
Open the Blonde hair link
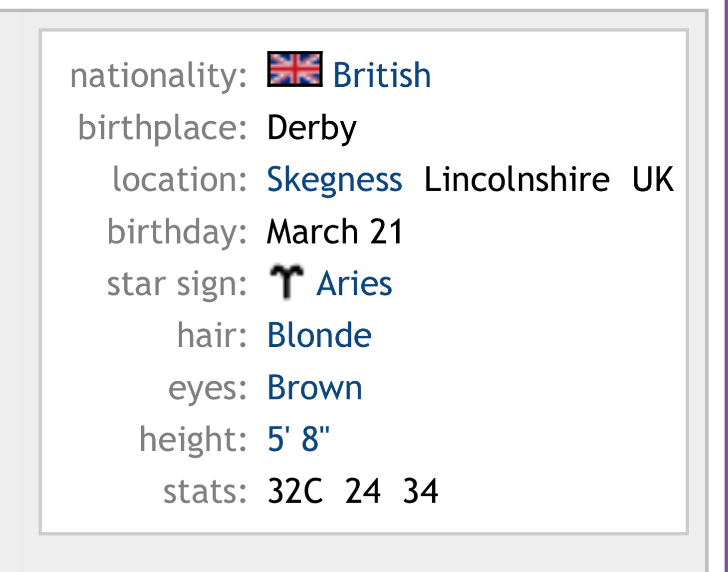tap(319, 336)
